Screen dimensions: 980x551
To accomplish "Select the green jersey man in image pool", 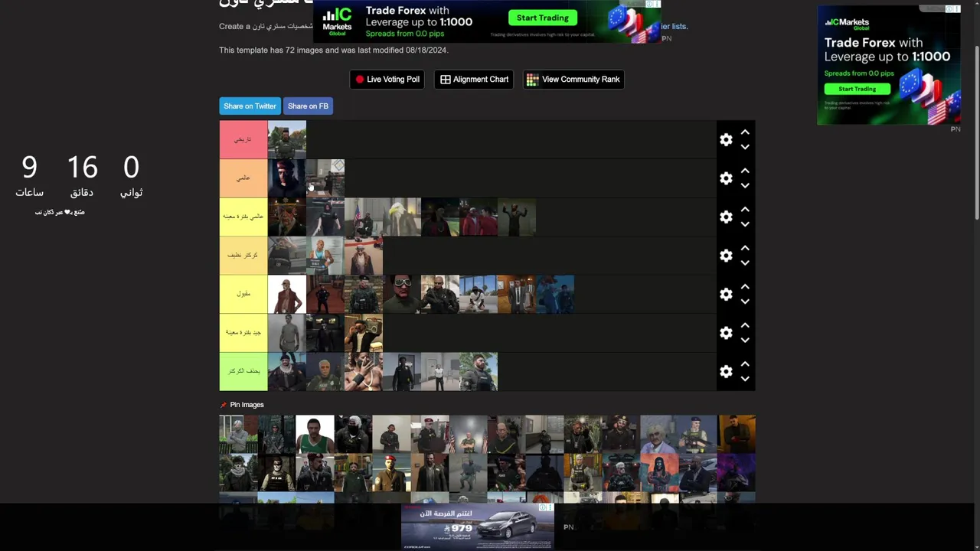I will click(x=315, y=435).
